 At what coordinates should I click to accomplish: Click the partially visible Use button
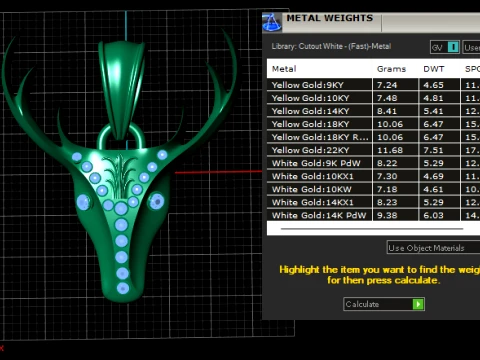click(x=471, y=47)
